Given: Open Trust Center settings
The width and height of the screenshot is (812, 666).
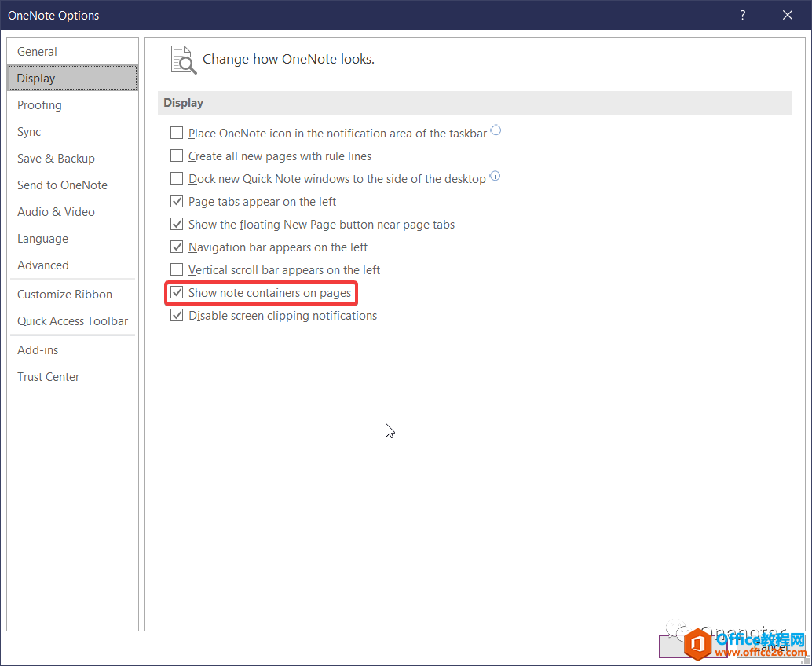Looking at the screenshot, I should coord(48,376).
